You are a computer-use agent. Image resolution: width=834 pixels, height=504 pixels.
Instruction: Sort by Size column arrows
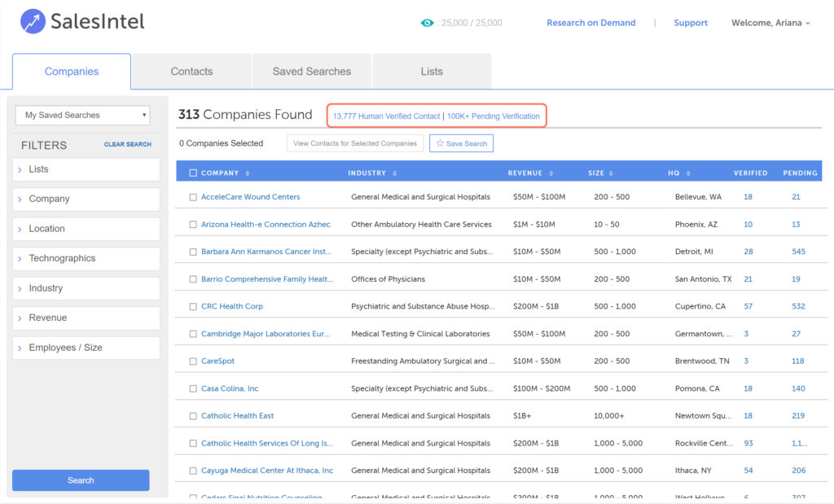coord(611,173)
